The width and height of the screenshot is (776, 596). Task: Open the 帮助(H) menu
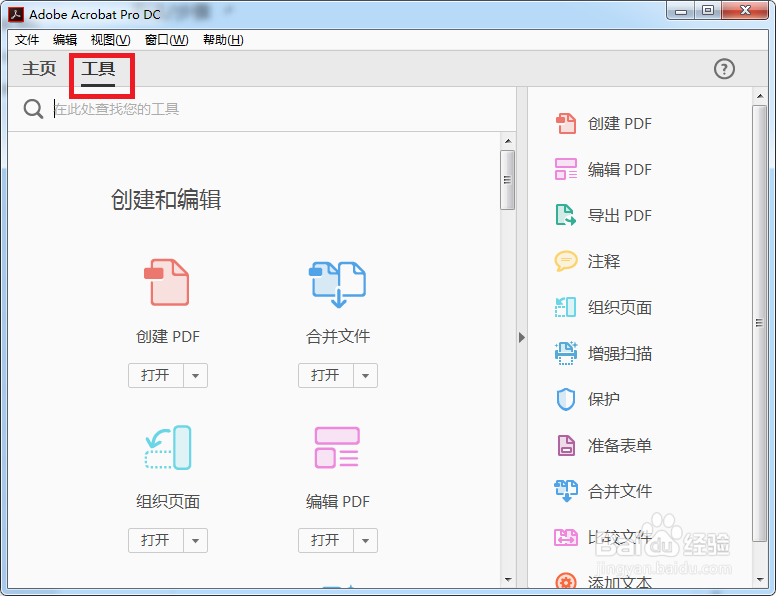pos(223,40)
